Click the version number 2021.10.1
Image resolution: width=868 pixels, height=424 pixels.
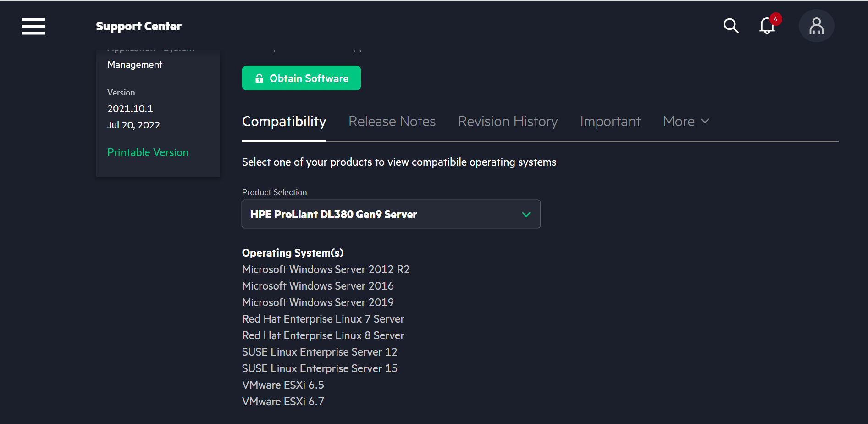click(x=130, y=109)
